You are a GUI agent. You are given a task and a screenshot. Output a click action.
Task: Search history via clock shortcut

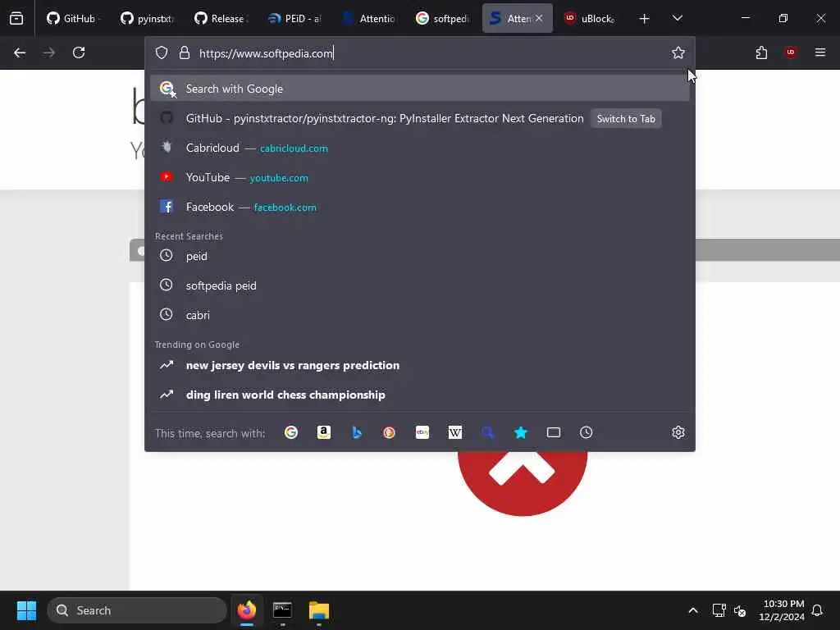[x=586, y=432]
